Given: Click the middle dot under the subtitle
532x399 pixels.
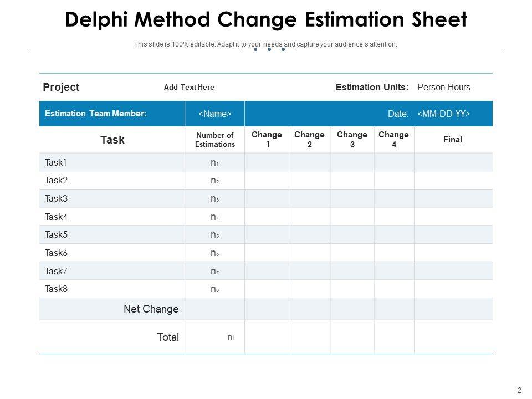Looking at the screenshot, I should [269, 49].
